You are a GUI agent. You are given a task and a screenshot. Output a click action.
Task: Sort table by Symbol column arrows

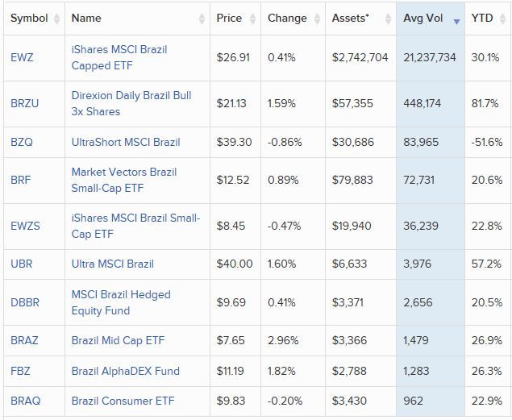click(x=56, y=19)
